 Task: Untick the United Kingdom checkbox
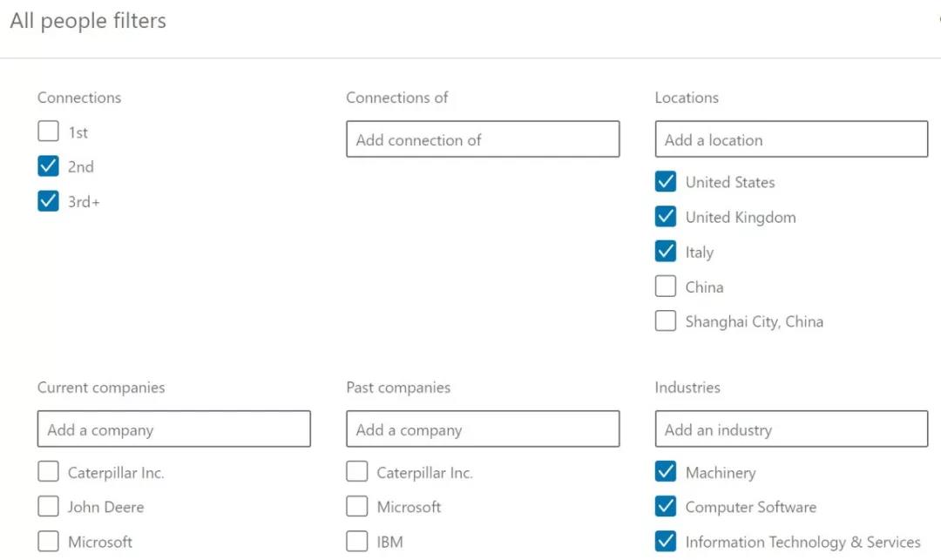666,217
